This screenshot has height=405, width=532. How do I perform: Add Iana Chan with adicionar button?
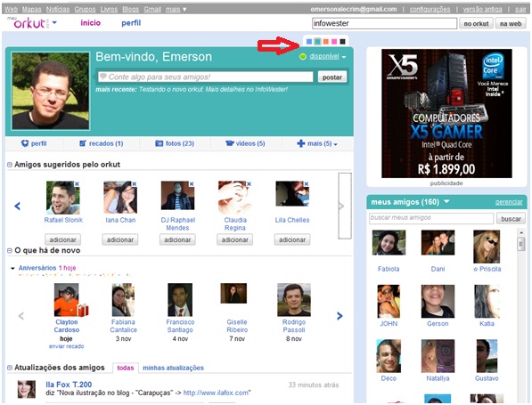pyautogui.click(x=120, y=240)
